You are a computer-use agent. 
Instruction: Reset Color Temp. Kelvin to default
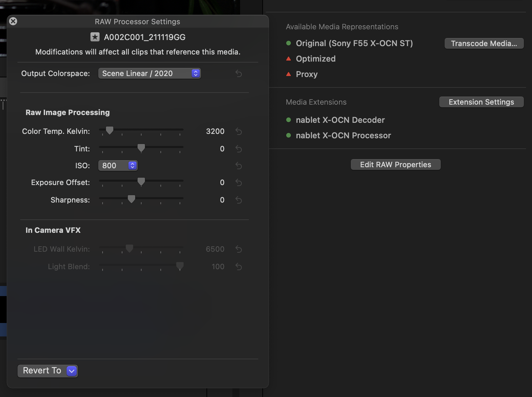pyautogui.click(x=238, y=131)
